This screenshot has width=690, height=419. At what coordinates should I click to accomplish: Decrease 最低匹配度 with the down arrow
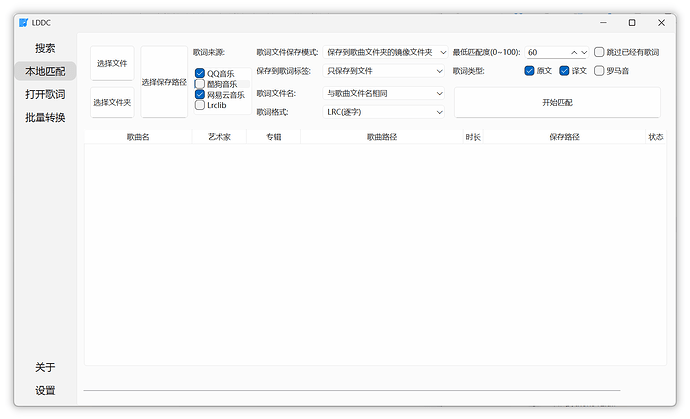point(584,52)
